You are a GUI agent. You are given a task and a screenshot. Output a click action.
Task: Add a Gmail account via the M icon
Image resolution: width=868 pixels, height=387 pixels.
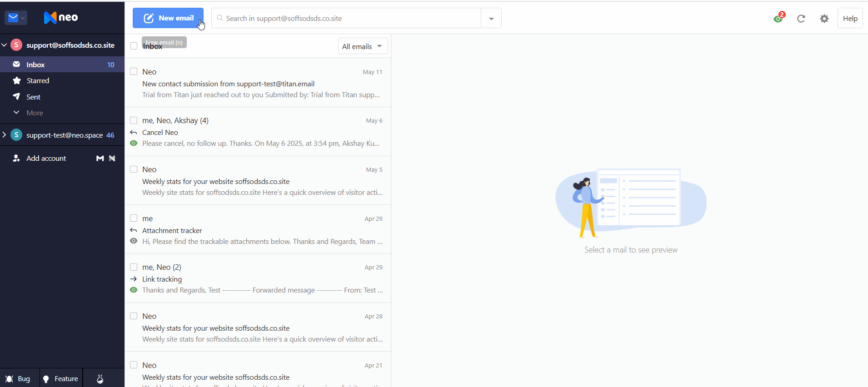(x=100, y=158)
